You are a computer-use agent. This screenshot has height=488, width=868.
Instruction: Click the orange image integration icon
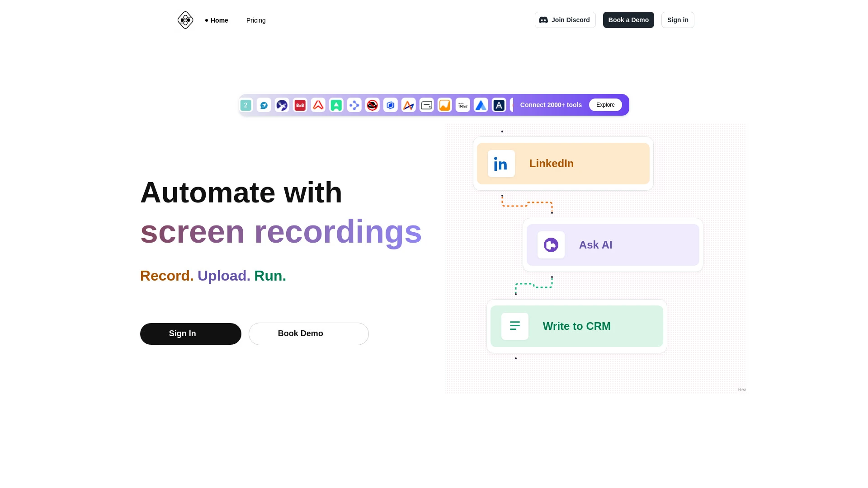click(444, 105)
